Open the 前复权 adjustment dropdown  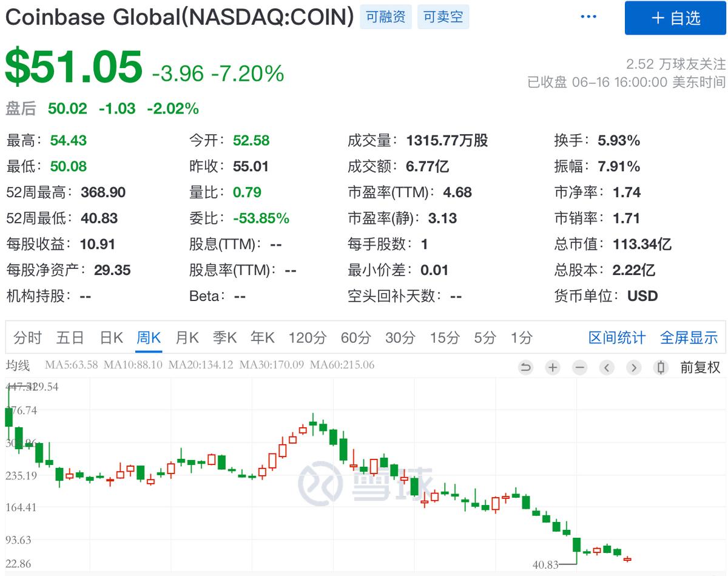pyautogui.click(x=700, y=367)
